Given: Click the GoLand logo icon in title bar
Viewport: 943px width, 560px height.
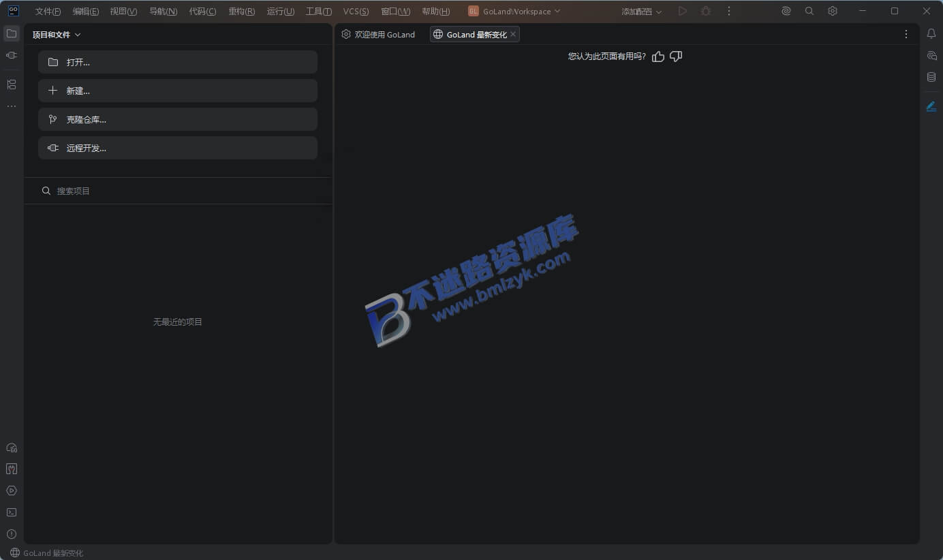Looking at the screenshot, I should [13, 11].
